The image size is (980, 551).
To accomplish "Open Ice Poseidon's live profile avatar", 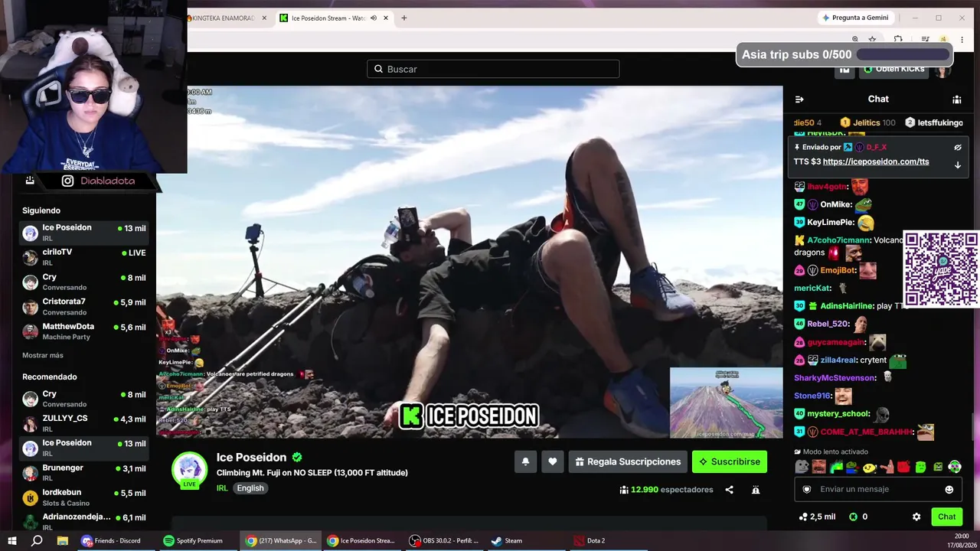I will [x=189, y=470].
